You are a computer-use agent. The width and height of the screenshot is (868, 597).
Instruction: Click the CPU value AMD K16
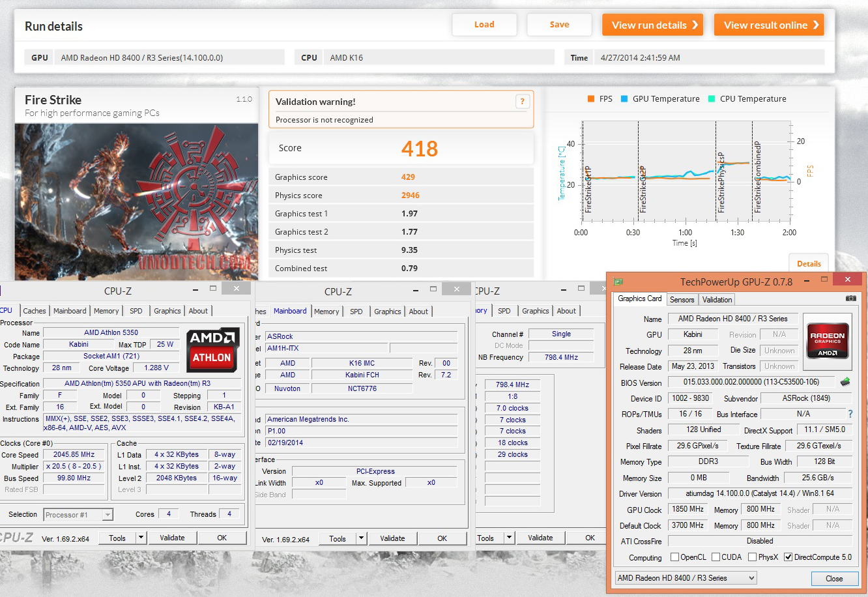[x=346, y=57]
